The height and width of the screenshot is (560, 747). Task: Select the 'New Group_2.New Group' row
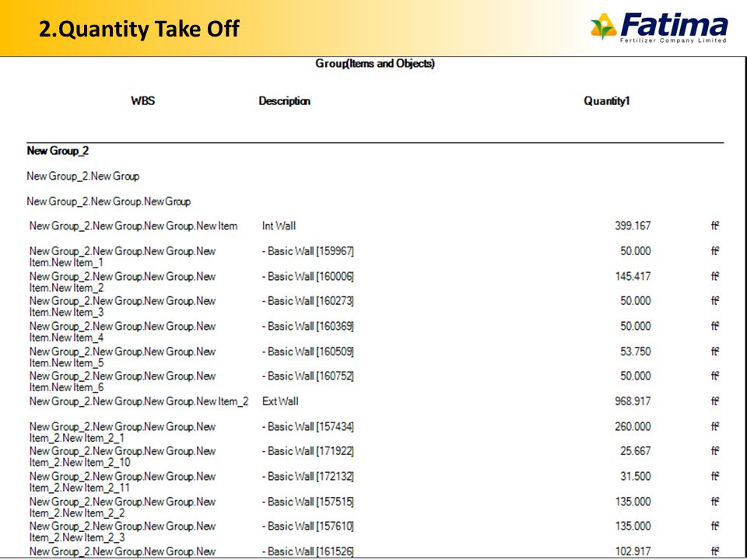(x=83, y=177)
